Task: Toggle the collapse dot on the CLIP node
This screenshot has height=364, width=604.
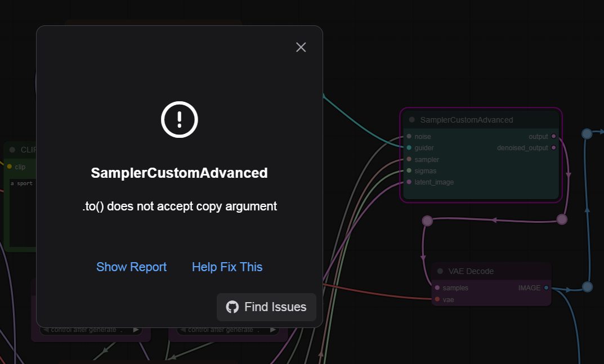Action: (x=12, y=150)
